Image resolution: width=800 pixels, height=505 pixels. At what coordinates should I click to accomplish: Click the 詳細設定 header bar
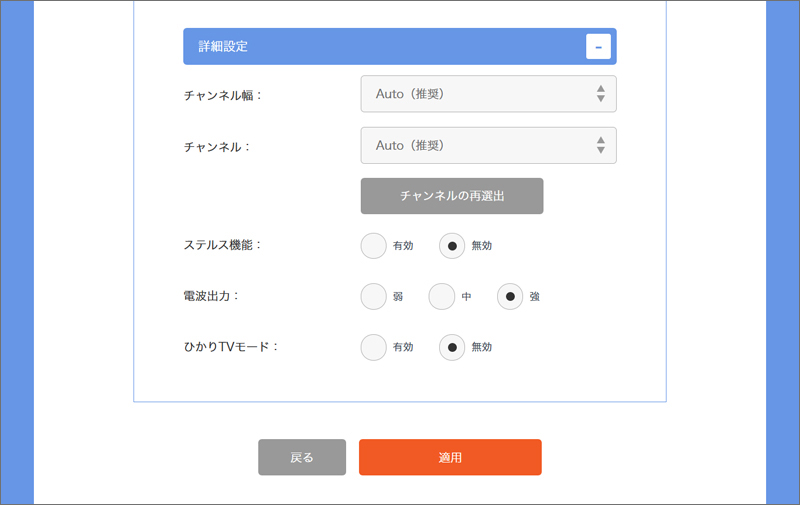[399, 46]
